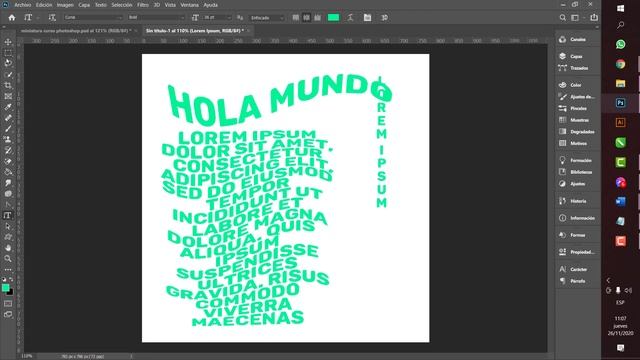Image resolution: width=640 pixels, height=360 pixels.
Task: Open the Capa menu
Action: (x=84, y=5)
